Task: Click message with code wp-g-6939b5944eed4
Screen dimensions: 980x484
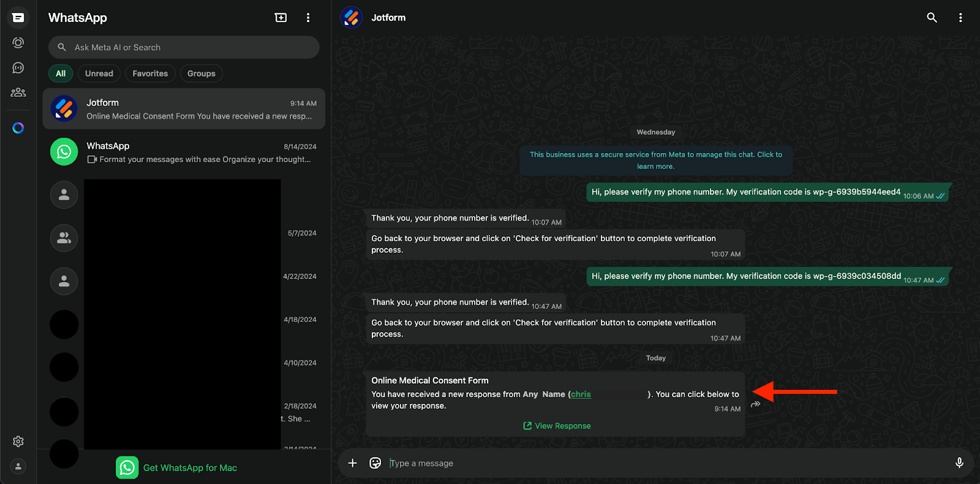Action: coord(767,193)
